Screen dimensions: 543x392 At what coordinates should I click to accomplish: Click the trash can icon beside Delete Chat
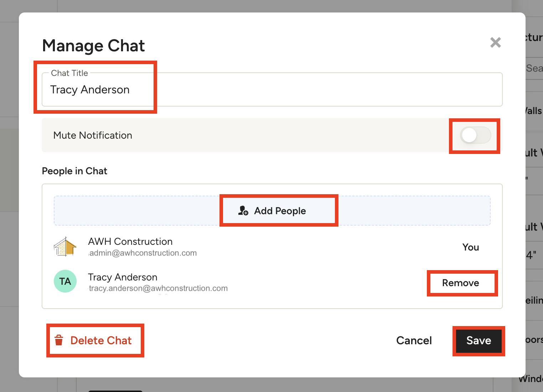[x=59, y=340]
